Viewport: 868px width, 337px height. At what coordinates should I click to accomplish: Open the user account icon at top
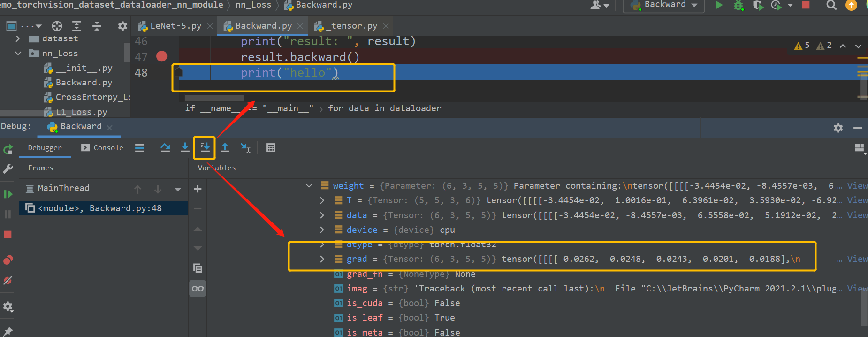599,5
